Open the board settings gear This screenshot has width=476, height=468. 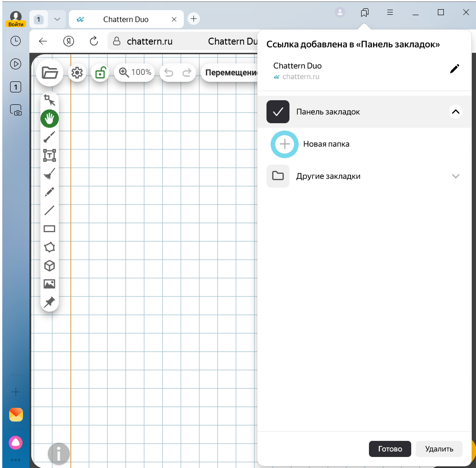click(x=77, y=73)
